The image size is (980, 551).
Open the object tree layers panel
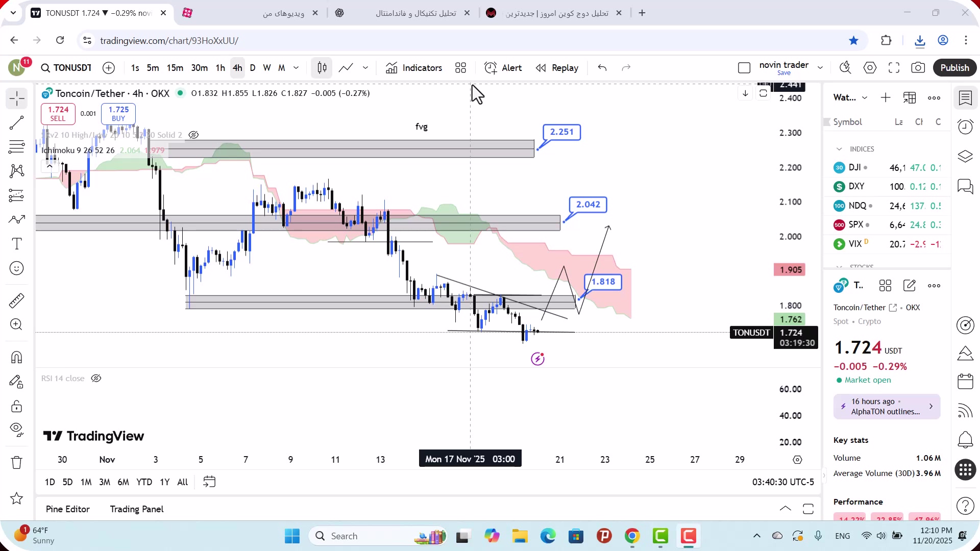[965, 157]
